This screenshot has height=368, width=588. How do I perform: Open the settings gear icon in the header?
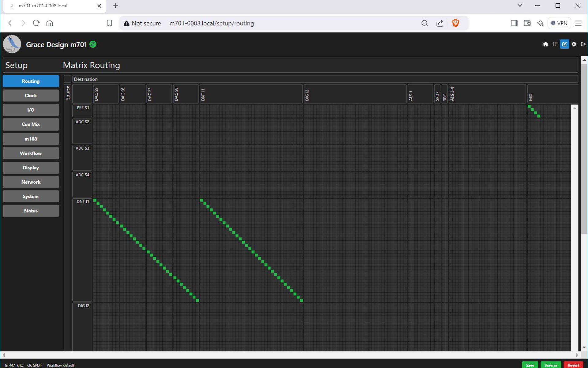574,44
